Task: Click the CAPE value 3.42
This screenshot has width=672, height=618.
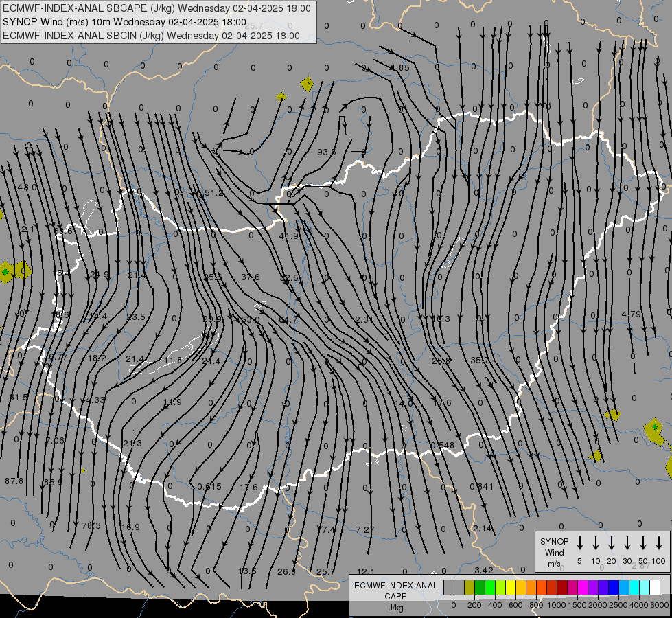Action: (x=484, y=571)
